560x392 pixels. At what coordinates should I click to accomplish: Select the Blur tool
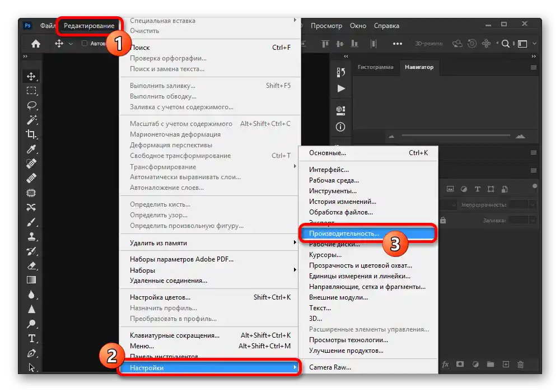pos(31,295)
